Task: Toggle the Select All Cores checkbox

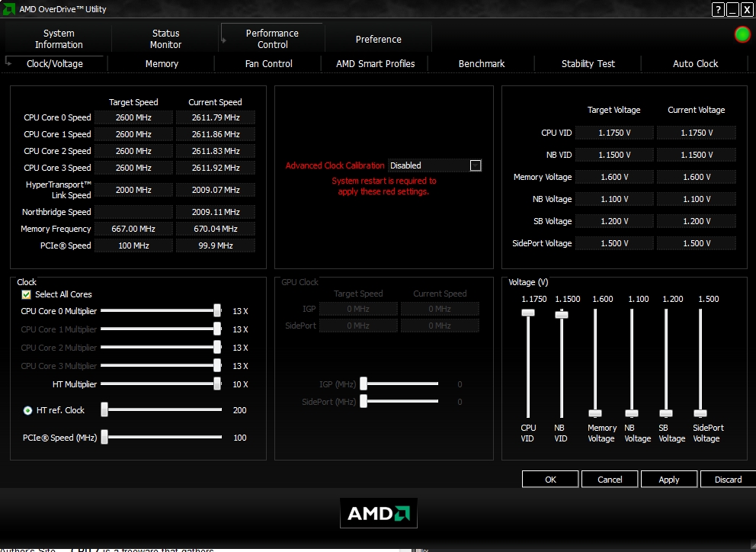Action: [x=27, y=294]
